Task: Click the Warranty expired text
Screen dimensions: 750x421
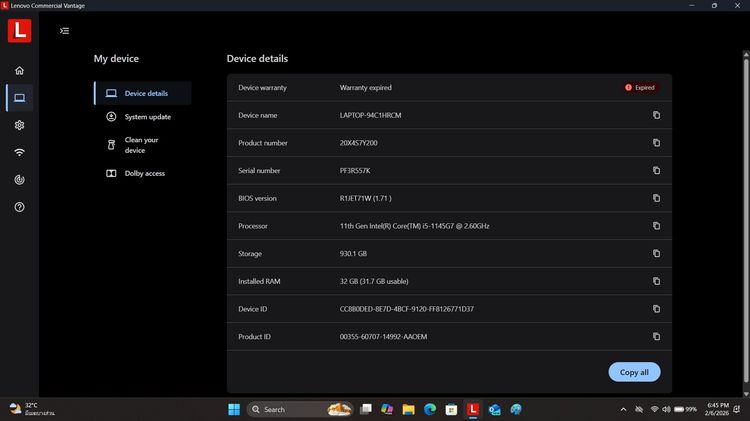Action: point(365,88)
